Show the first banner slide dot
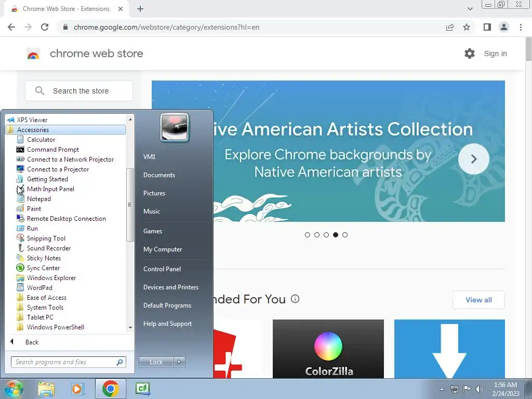532x399 pixels. (308, 235)
